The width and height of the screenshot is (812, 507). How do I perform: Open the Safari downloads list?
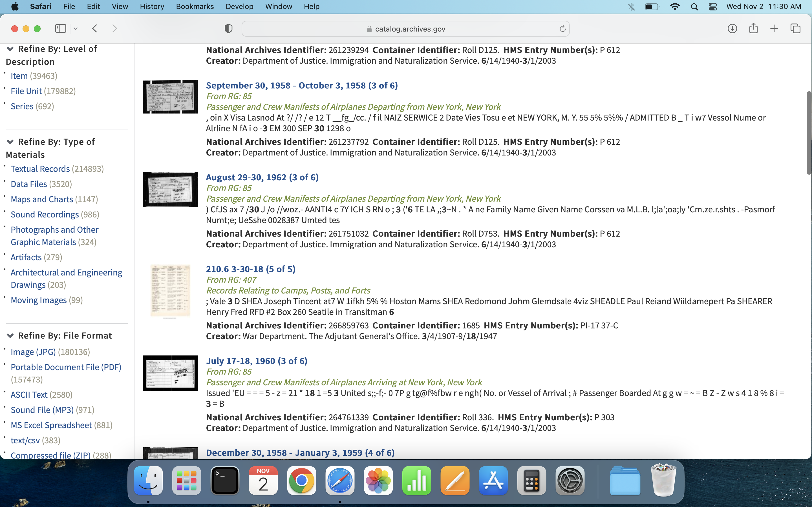(x=732, y=28)
